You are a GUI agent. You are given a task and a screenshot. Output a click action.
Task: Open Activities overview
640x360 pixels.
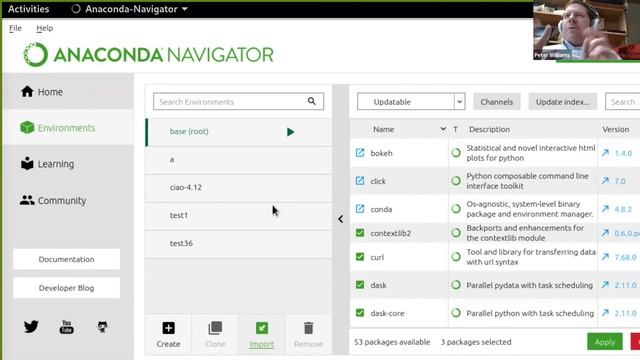(29, 9)
